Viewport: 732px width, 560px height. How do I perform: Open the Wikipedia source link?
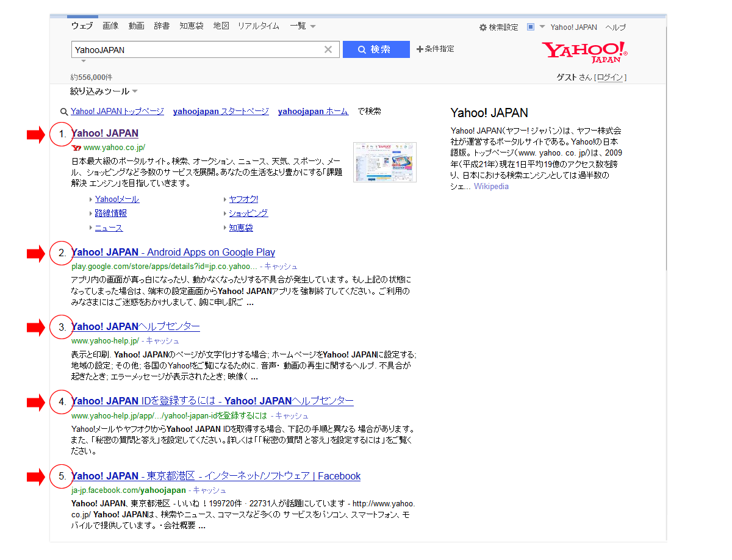click(x=491, y=187)
